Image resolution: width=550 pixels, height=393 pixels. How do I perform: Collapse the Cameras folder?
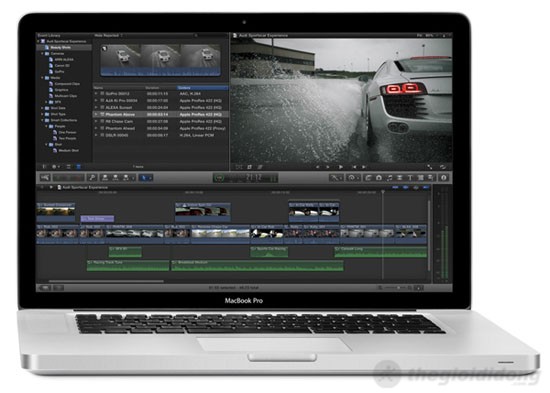(x=42, y=54)
